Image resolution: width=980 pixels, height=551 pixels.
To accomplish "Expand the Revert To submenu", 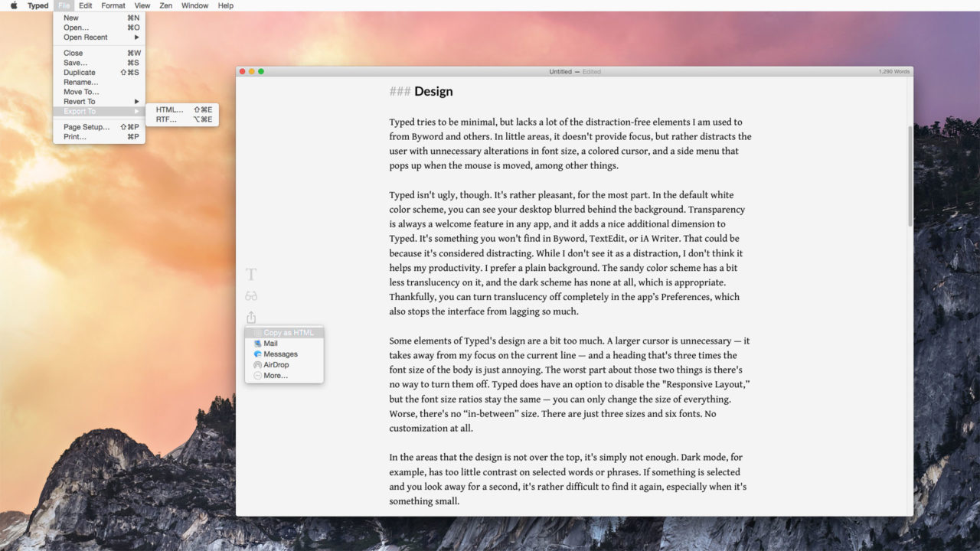I will click(99, 101).
